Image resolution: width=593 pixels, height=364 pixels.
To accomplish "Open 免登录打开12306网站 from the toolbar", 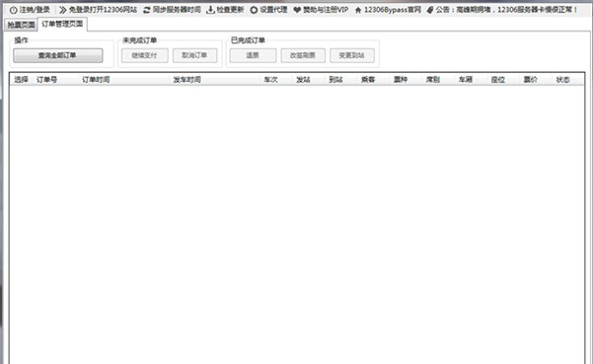I will click(98, 10).
